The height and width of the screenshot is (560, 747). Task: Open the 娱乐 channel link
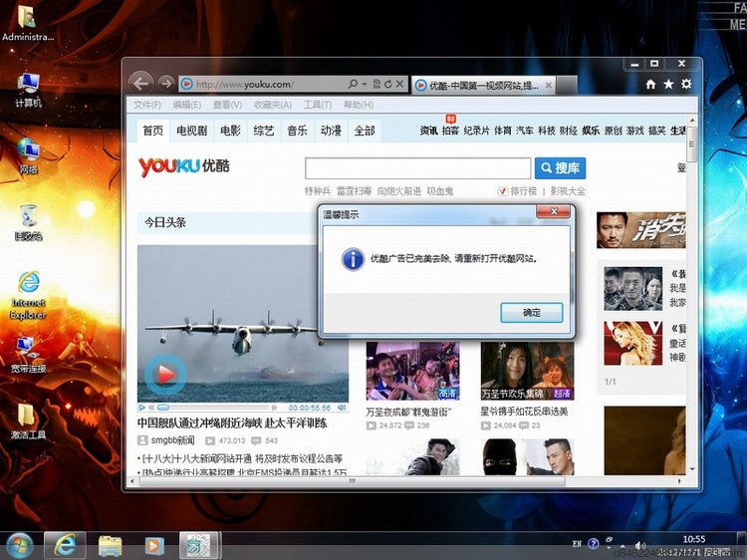pos(591,131)
